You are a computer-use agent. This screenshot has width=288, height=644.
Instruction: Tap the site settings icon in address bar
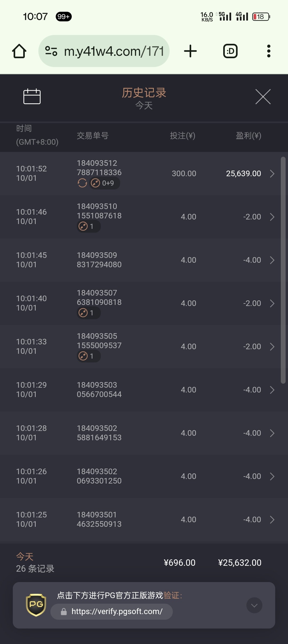click(51, 51)
